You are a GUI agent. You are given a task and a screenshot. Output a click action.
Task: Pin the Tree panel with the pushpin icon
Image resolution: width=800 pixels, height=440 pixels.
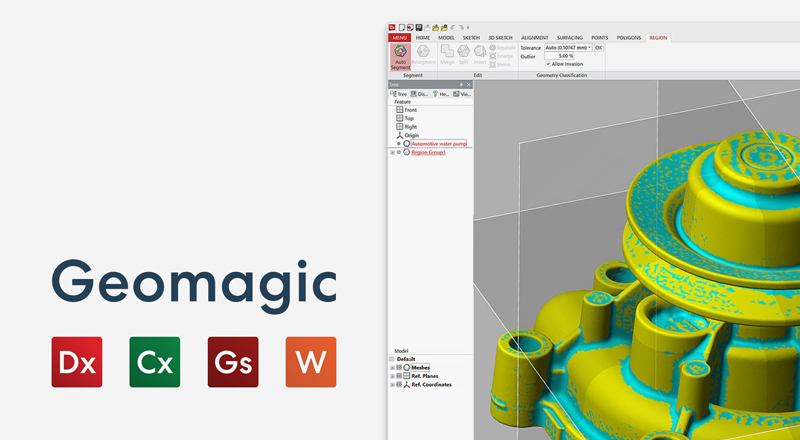(461, 85)
